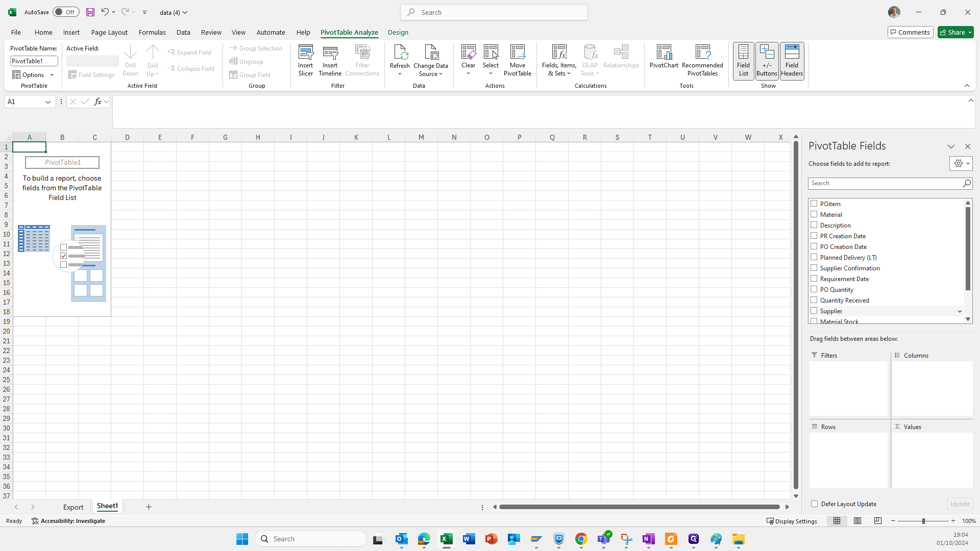Click the zoom slider handle
Image resolution: width=980 pixels, height=551 pixels.
[923, 521]
